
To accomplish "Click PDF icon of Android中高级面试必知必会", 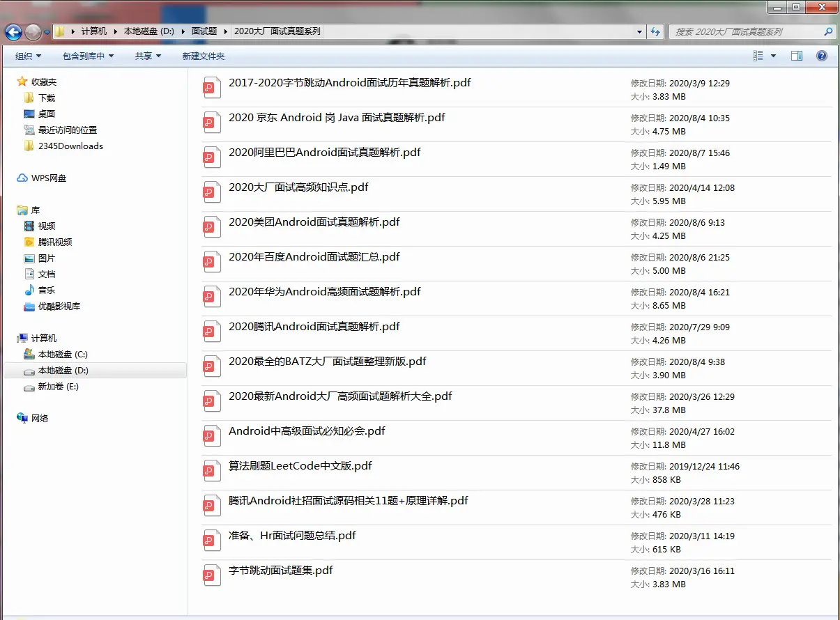I will (x=211, y=436).
